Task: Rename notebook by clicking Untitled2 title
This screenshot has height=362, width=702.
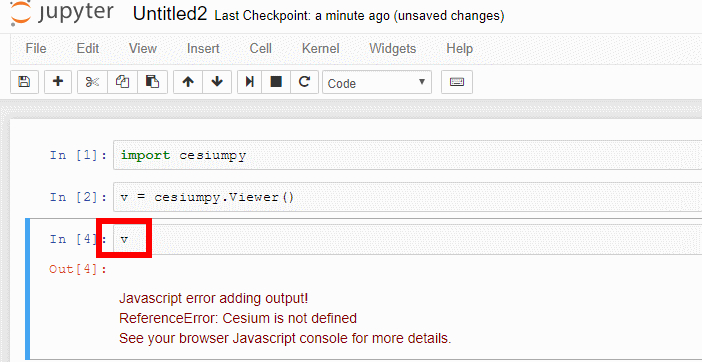Action: click(x=170, y=15)
